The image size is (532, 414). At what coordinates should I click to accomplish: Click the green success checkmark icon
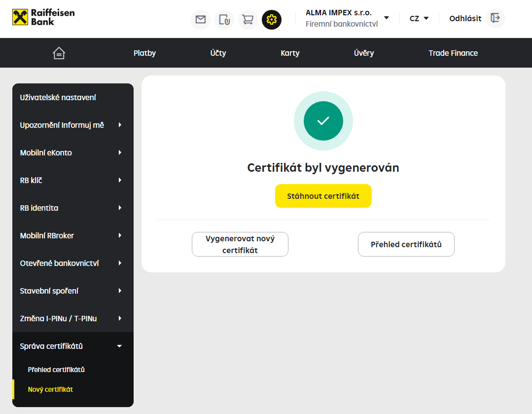[323, 121]
